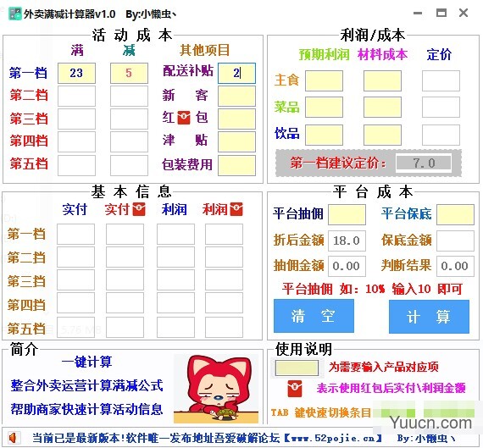Click the 保底金额 field
Image resolution: width=483 pixels, height=448 pixels.
[455, 241]
